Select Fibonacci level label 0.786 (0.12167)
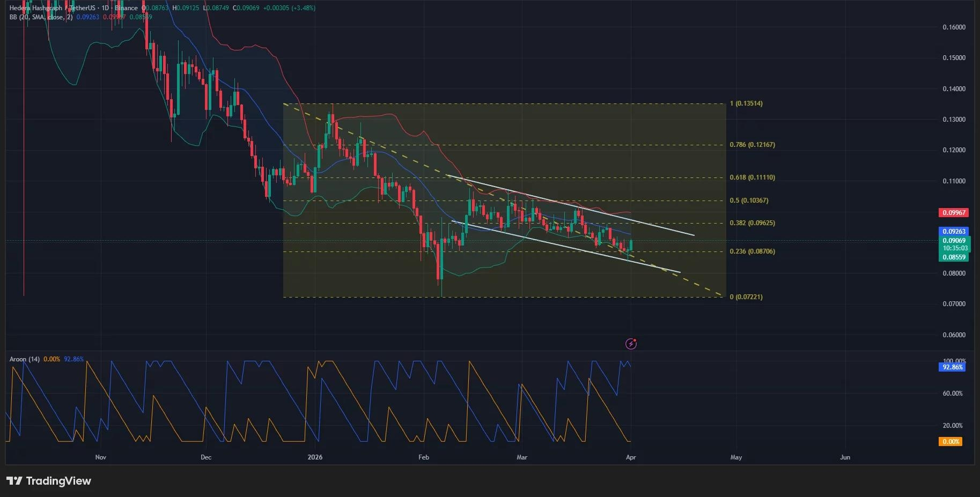Image resolution: width=980 pixels, height=497 pixels. pos(753,145)
